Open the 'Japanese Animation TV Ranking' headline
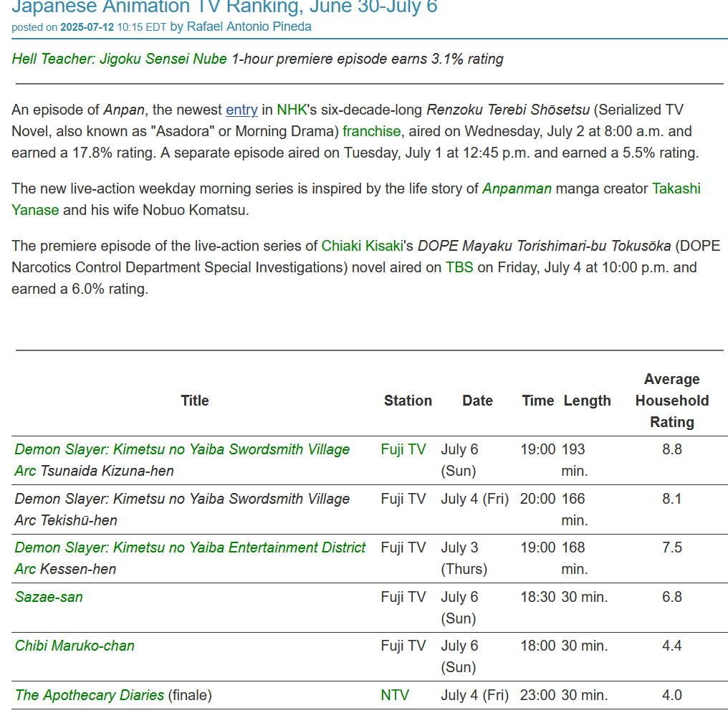 pos(224,7)
